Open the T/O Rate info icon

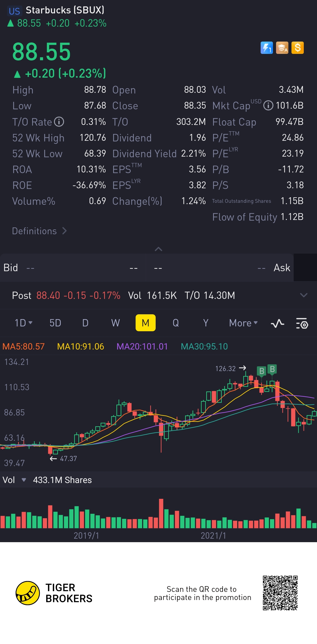tap(59, 122)
